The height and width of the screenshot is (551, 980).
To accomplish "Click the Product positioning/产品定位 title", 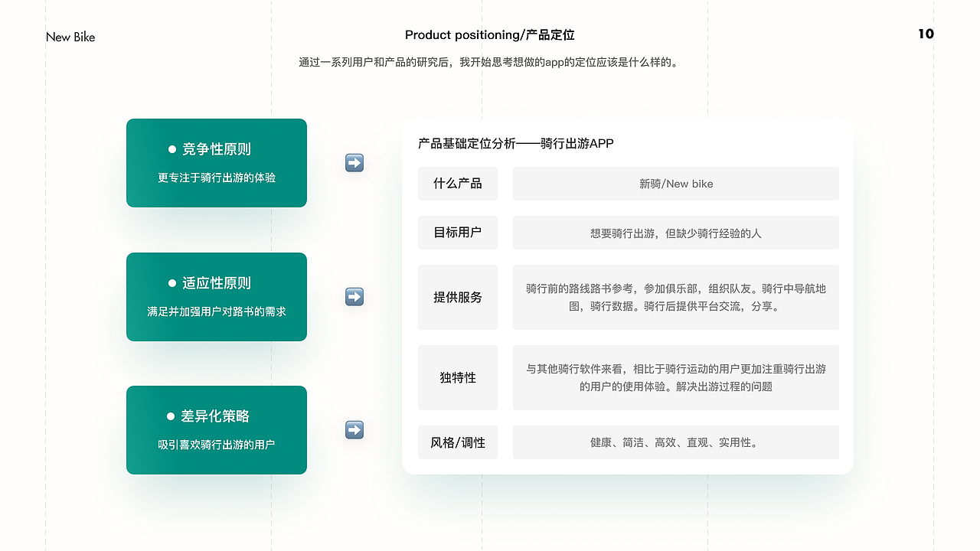I will 490,34.
